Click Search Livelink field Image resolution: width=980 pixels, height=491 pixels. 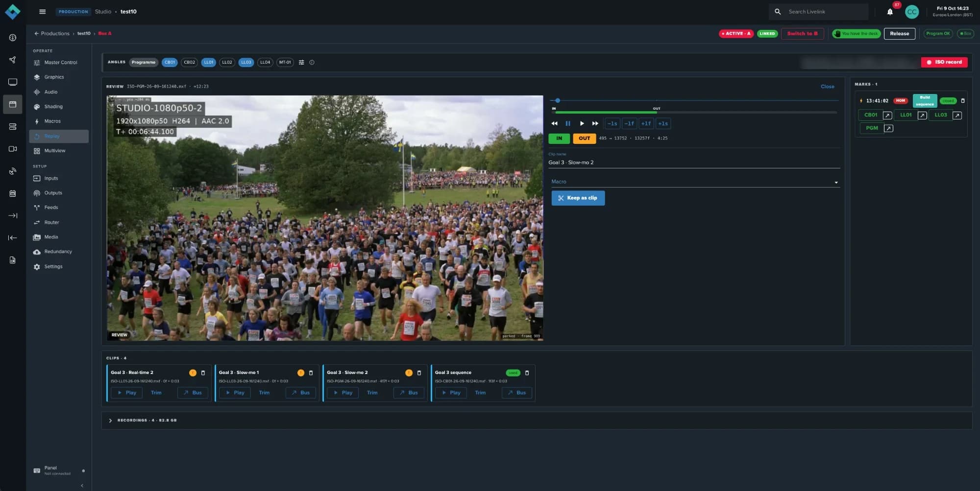826,12
